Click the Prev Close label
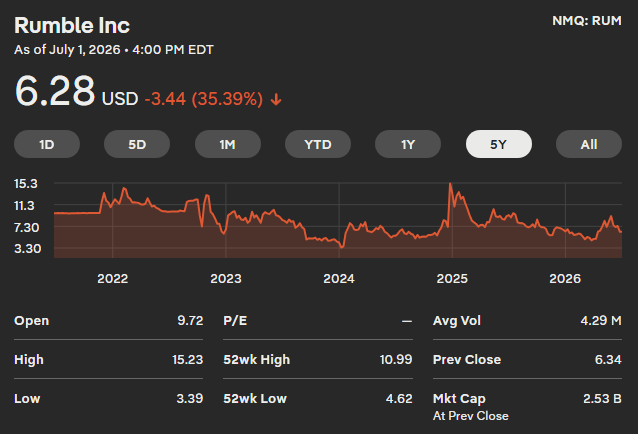 click(x=467, y=360)
